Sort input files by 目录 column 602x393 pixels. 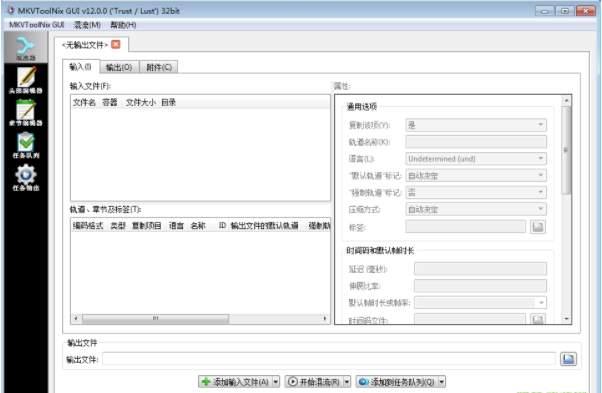click(169, 102)
